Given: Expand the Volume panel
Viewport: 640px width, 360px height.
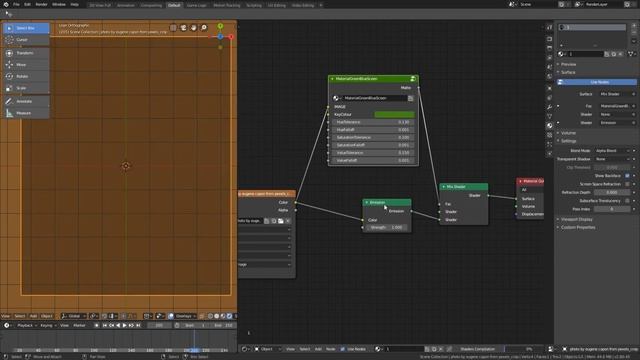Looking at the screenshot, I should pyautogui.click(x=568, y=133).
